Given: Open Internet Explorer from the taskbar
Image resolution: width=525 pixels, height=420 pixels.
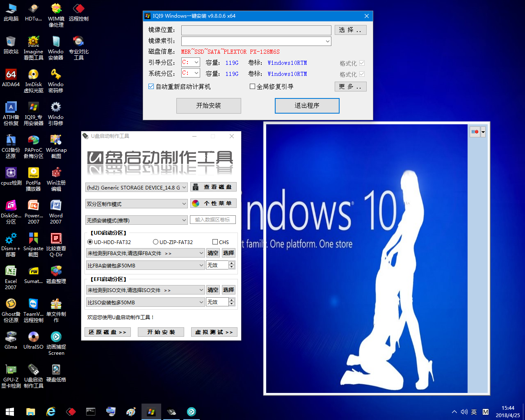Looking at the screenshot, I should 50,412.
